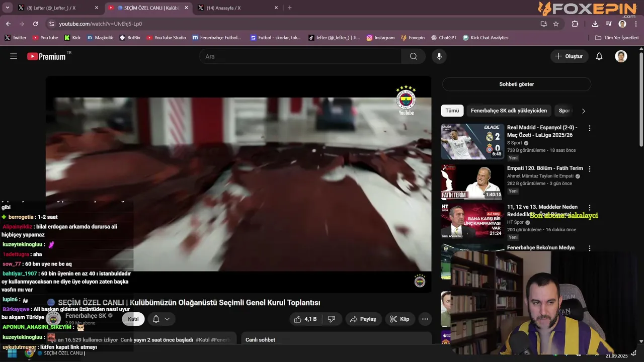Screen dimensions: 644x362
Task: Open the Kick Chat Analytics bookmark
Action: tap(486, 38)
